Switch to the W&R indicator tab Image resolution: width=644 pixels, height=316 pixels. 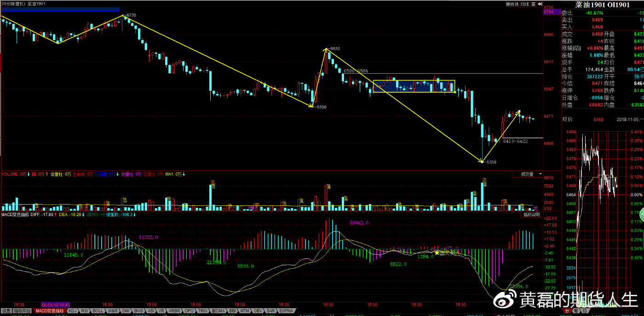[x=113, y=311]
